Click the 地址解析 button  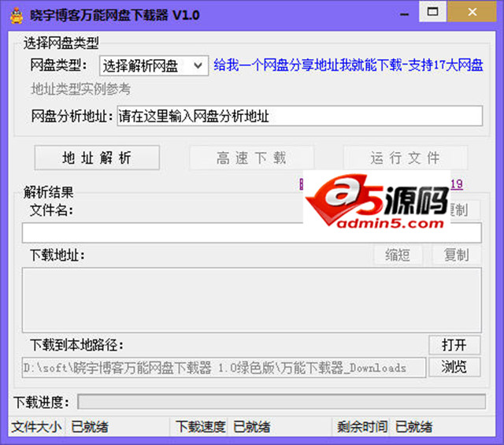97,158
